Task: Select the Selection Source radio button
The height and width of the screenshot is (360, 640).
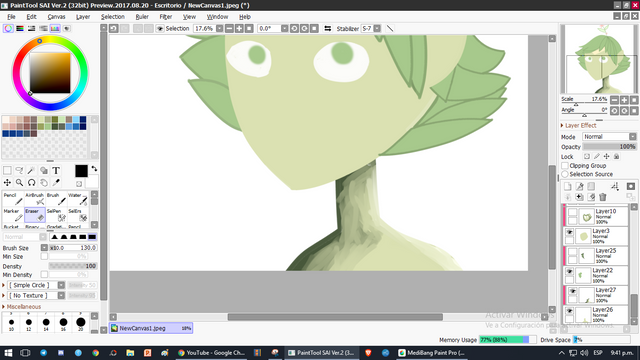Action: (565, 174)
